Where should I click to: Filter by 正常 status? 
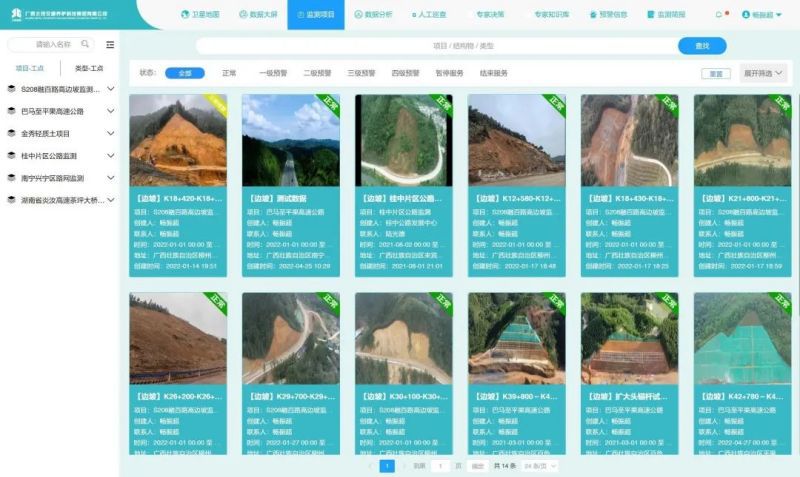pyautogui.click(x=229, y=73)
